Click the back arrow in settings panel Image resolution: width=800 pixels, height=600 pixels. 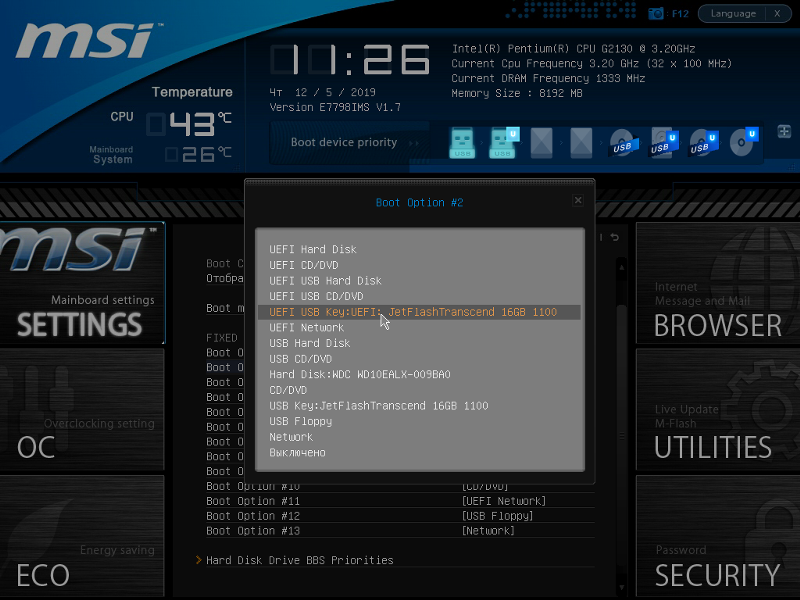(615, 237)
